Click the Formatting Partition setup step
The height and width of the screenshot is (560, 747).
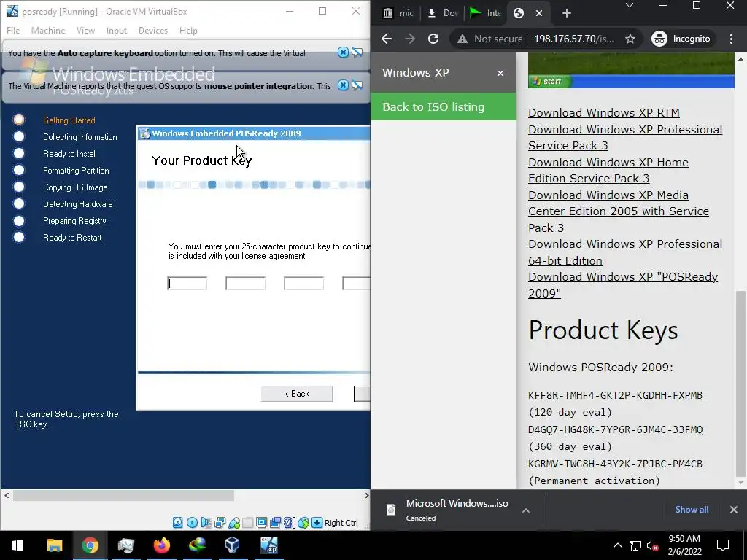click(76, 171)
